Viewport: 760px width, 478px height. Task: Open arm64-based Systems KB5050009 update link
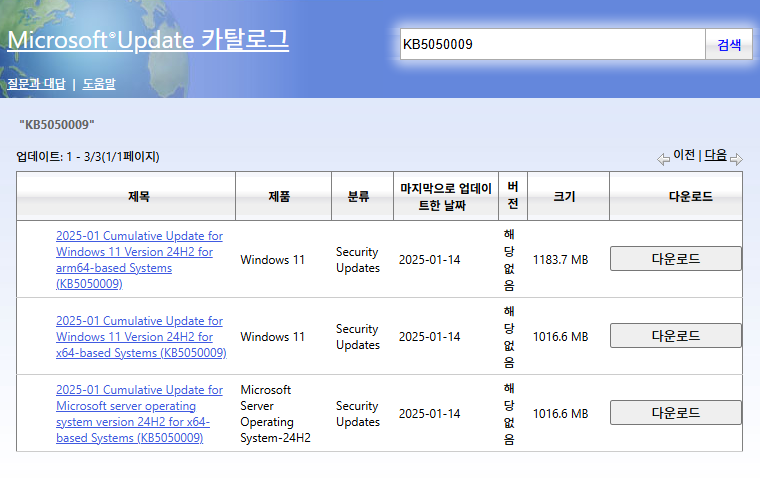(139, 260)
